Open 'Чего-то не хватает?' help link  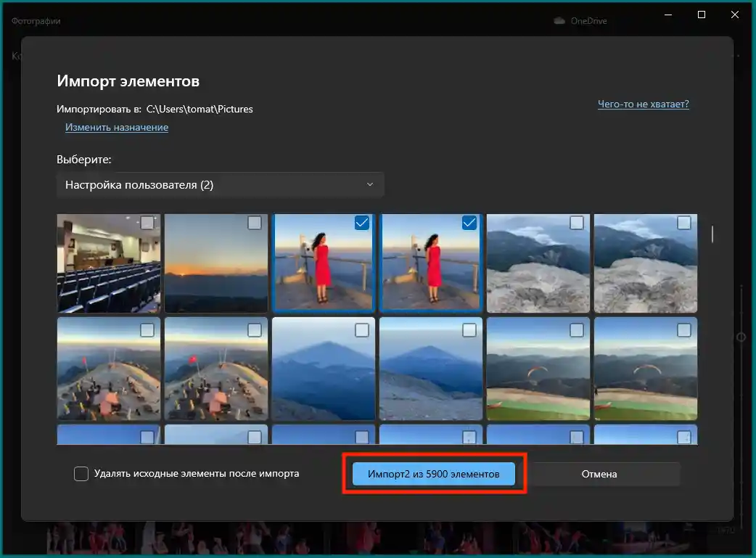pyautogui.click(x=643, y=104)
